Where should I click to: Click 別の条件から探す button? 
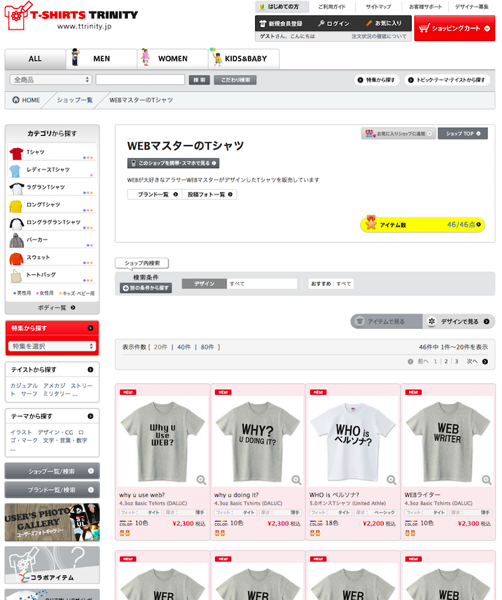[x=146, y=288]
